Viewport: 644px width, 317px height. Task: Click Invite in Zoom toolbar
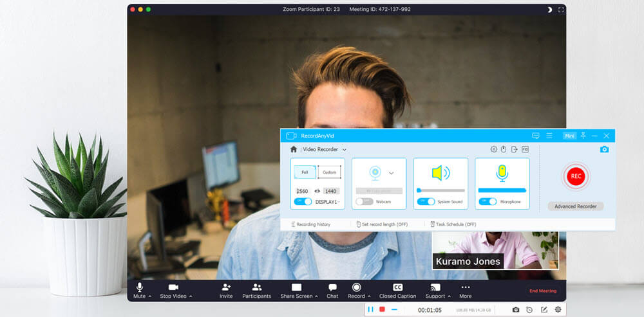[226, 291]
